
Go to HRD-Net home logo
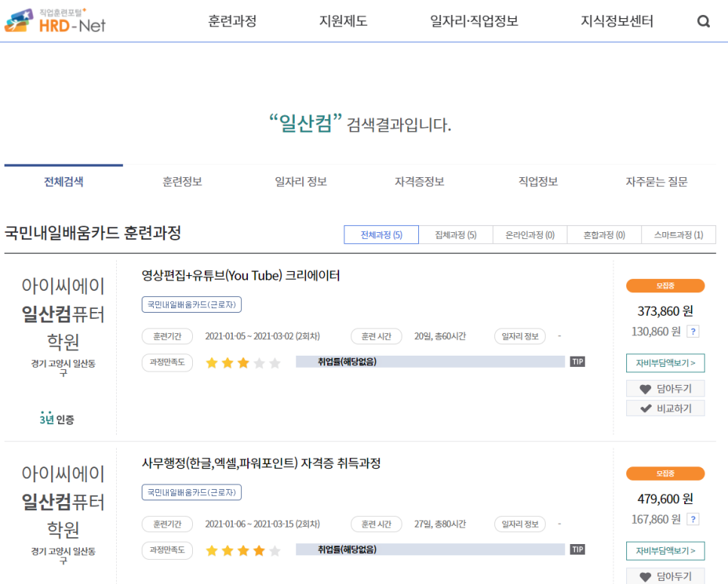[55, 21]
